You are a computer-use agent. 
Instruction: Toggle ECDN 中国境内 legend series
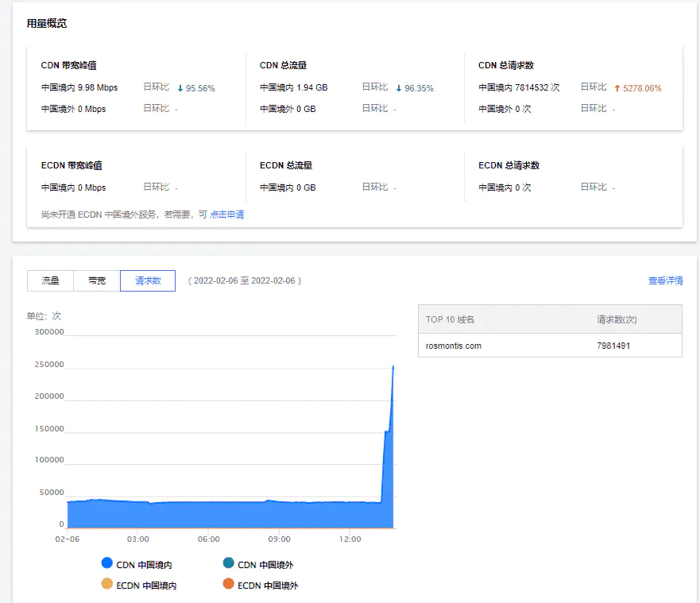139,585
